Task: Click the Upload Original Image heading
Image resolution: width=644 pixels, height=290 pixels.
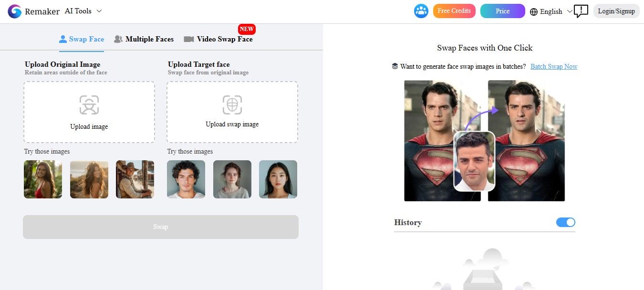Action: coord(62,64)
